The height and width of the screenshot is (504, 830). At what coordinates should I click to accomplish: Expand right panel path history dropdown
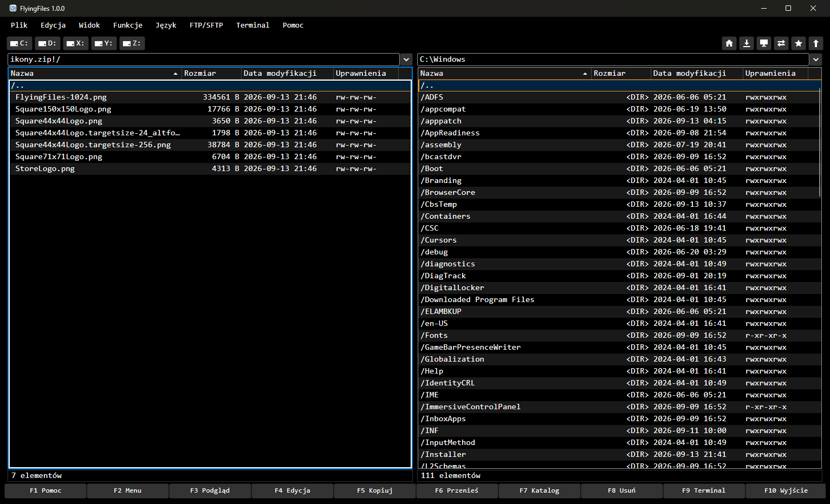point(816,60)
